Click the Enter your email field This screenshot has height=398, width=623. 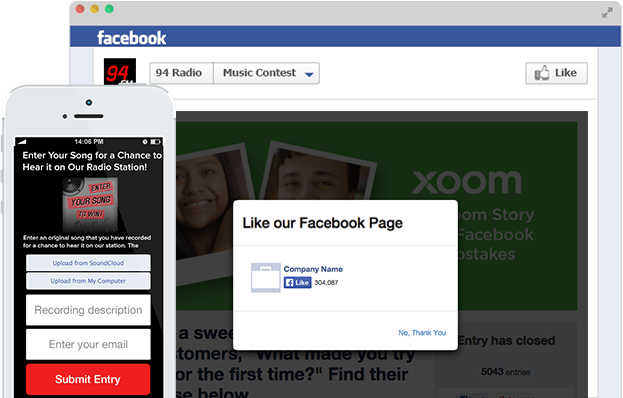88,344
